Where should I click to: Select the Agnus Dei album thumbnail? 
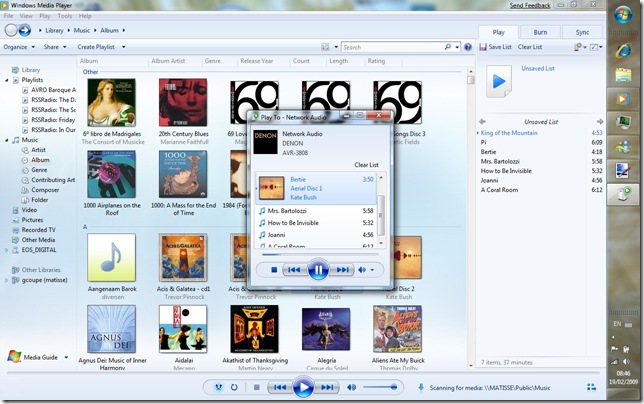(111, 328)
